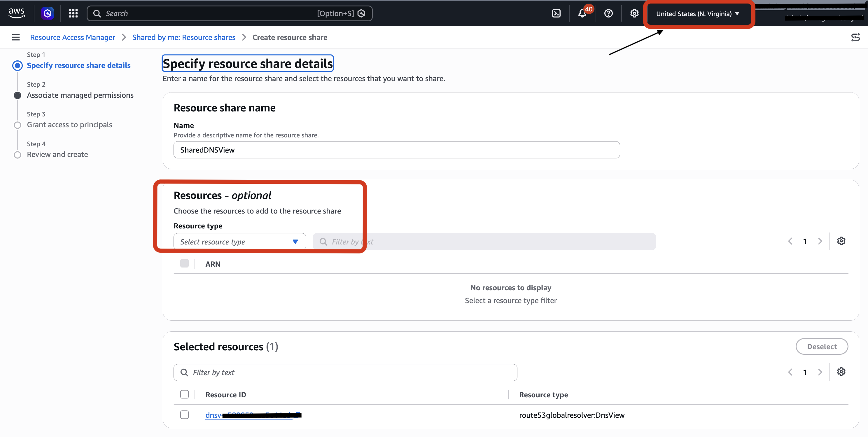Image resolution: width=868 pixels, height=437 pixels.
Task: Open the help question mark menu
Action: [608, 13]
